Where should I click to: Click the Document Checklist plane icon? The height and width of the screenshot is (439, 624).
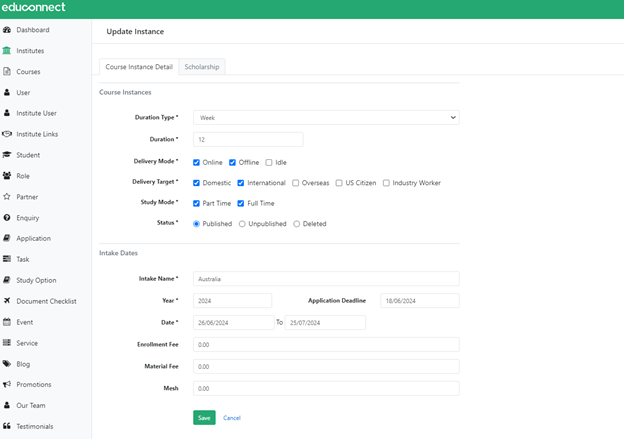pyautogui.click(x=8, y=301)
